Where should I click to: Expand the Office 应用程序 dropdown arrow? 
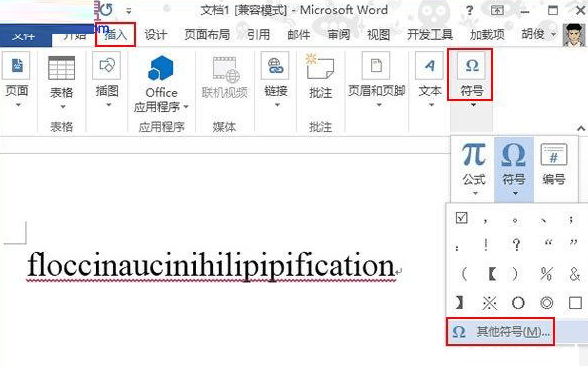(186, 107)
